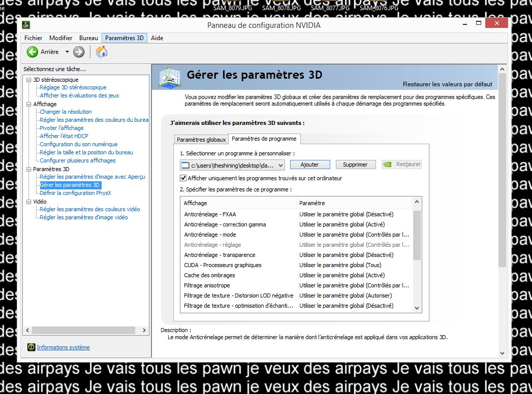Select CUDA - Processeurs graphiques row
The height and width of the screenshot is (394, 532).
coord(297,265)
